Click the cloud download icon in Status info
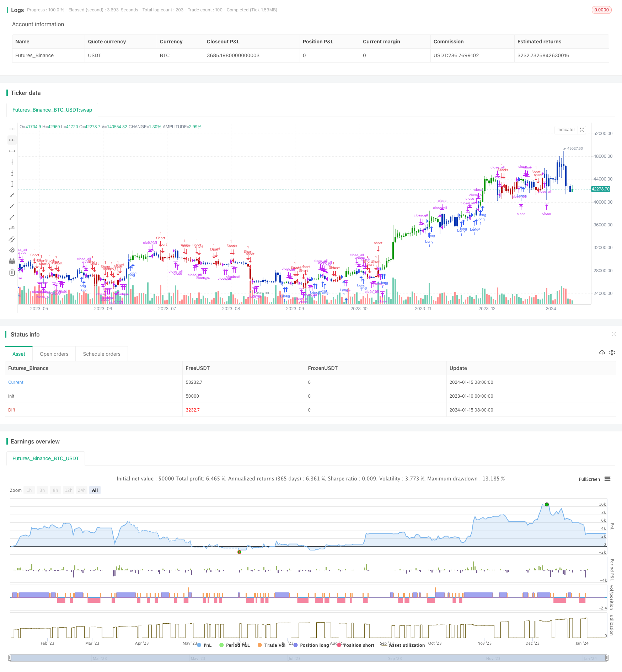The image size is (622, 672). pyautogui.click(x=602, y=353)
